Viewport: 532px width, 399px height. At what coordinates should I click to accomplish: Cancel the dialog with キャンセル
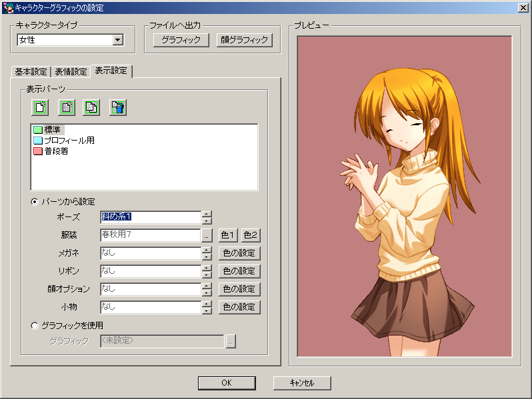302,383
